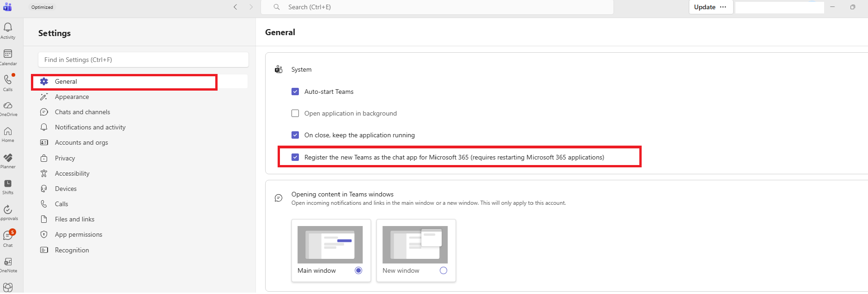Click the top Search (Ctrl+E) box
868x294 pixels.
click(437, 7)
